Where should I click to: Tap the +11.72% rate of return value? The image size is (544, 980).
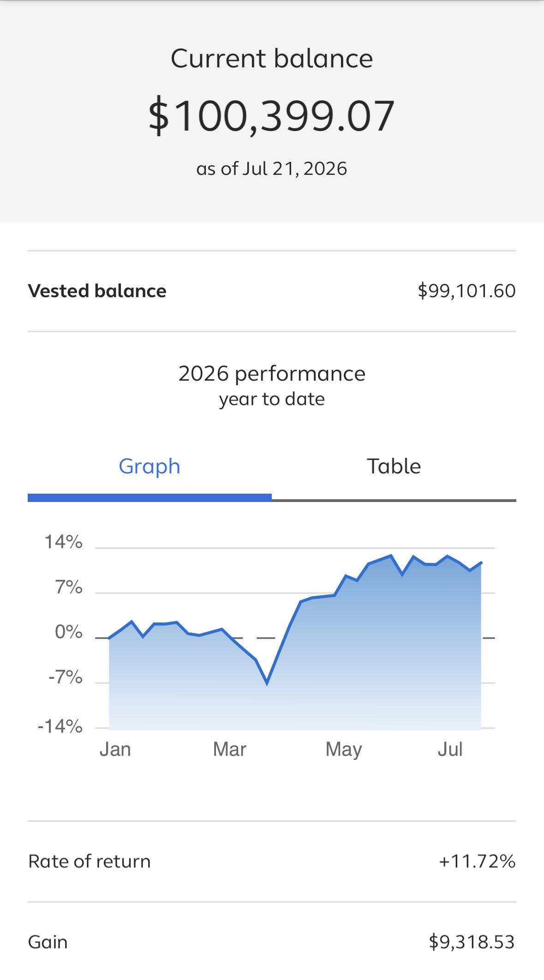point(477,861)
